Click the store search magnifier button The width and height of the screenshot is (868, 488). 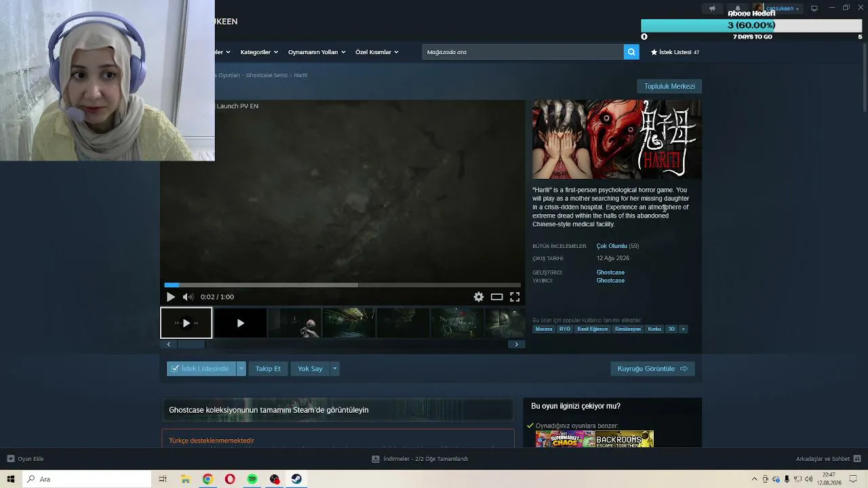point(631,52)
